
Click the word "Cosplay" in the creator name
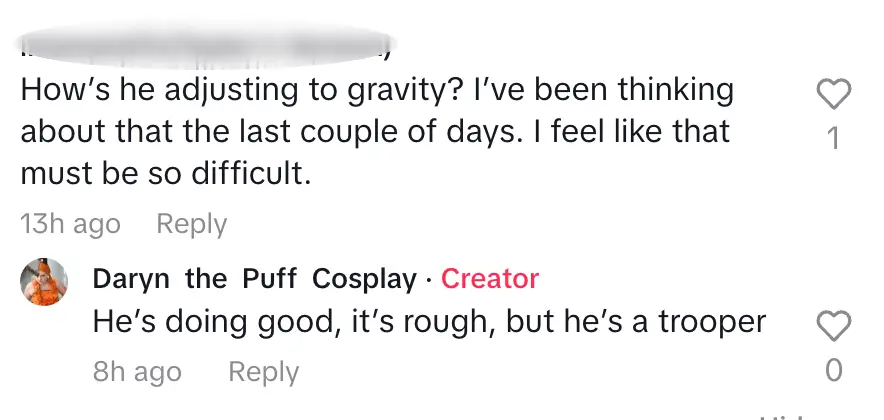point(364,279)
